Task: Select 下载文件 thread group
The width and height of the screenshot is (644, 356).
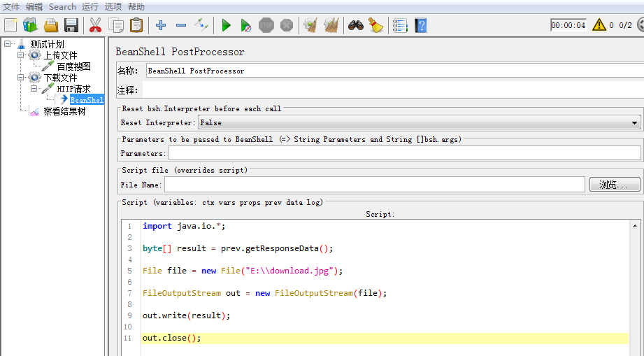Action: click(60, 78)
